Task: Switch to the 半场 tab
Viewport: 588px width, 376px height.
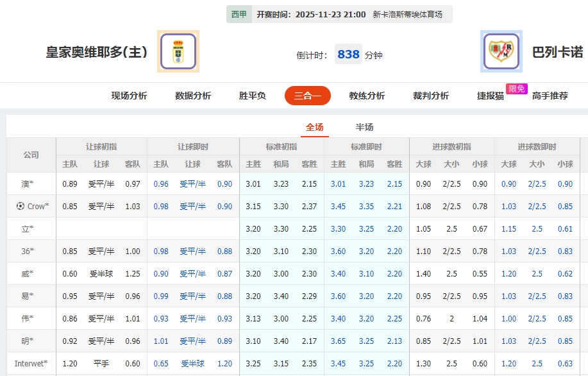Action: [365, 126]
